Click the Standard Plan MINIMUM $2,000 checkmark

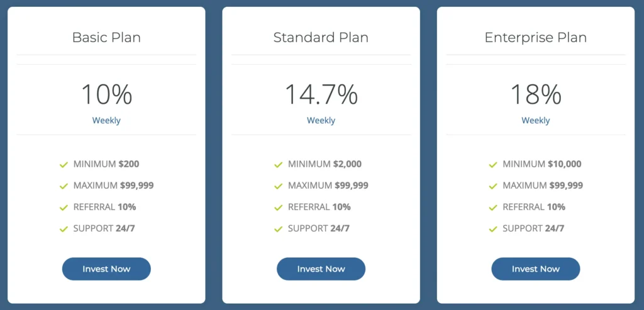(279, 165)
